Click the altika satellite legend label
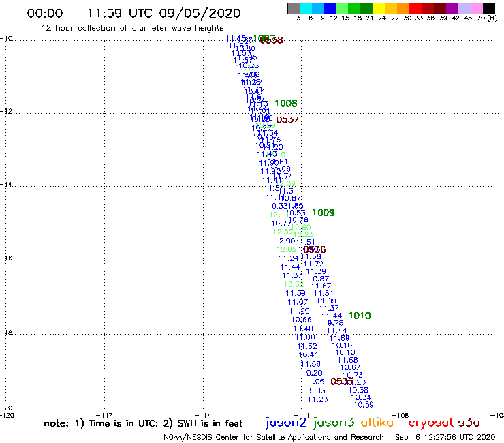This screenshot has height=443, width=504. [377, 422]
